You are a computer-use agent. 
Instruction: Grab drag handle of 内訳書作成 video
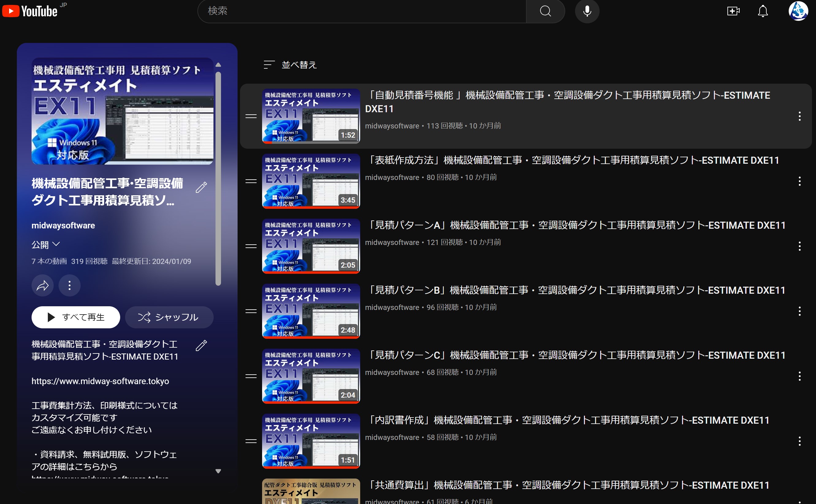coord(251,441)
